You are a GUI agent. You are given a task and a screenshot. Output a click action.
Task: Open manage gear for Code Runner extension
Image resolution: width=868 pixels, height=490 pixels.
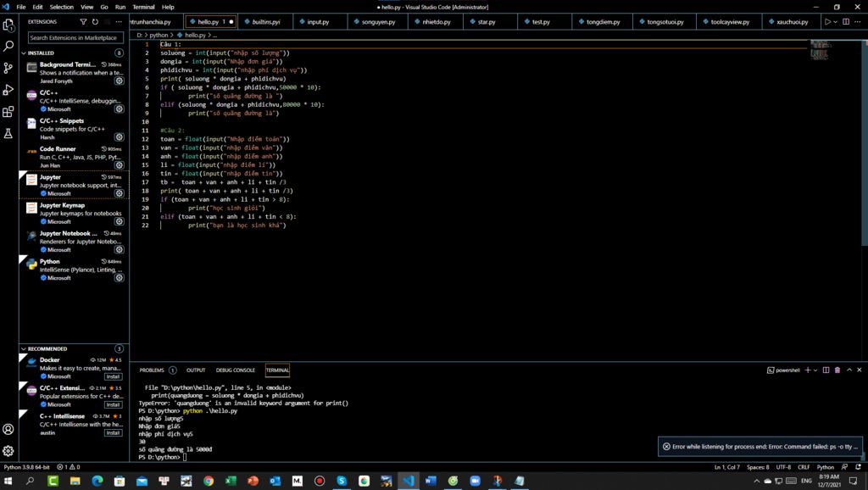coord(119,165)
